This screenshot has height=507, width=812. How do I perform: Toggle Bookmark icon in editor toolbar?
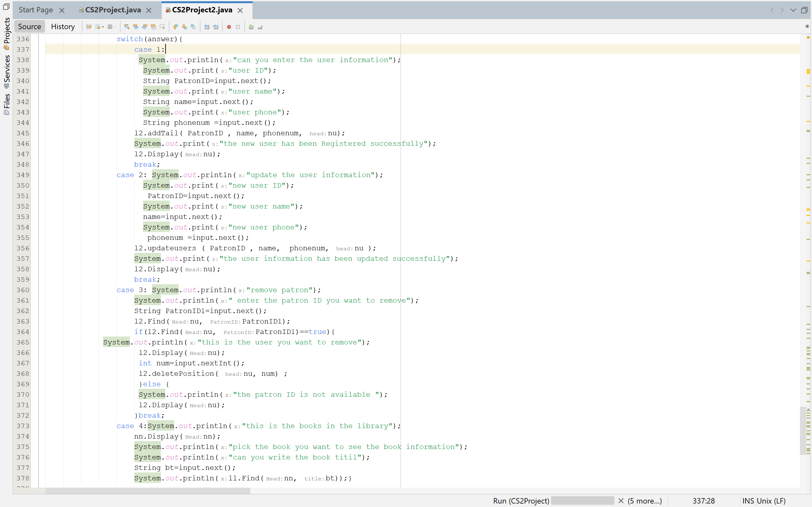193,27
